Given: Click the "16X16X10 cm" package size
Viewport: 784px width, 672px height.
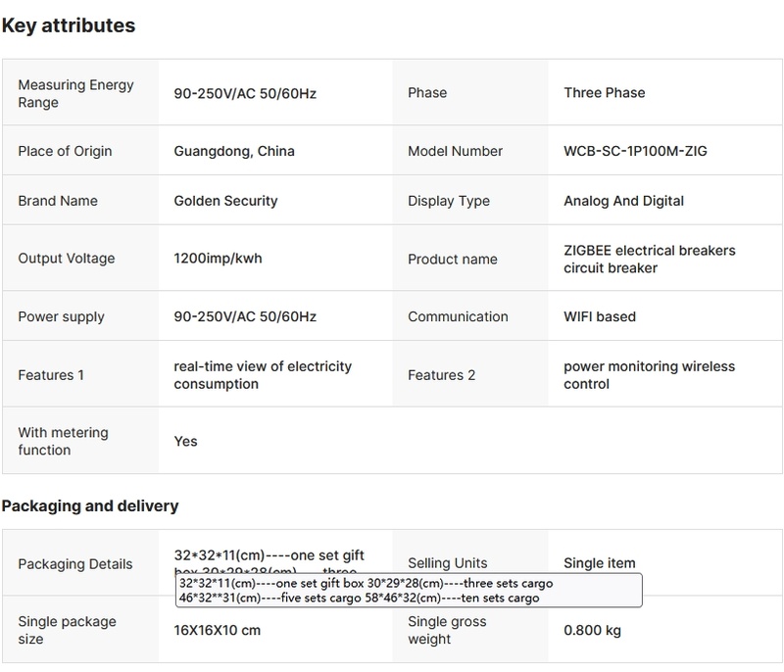Looking at the screenshot, I should [217, 630].
